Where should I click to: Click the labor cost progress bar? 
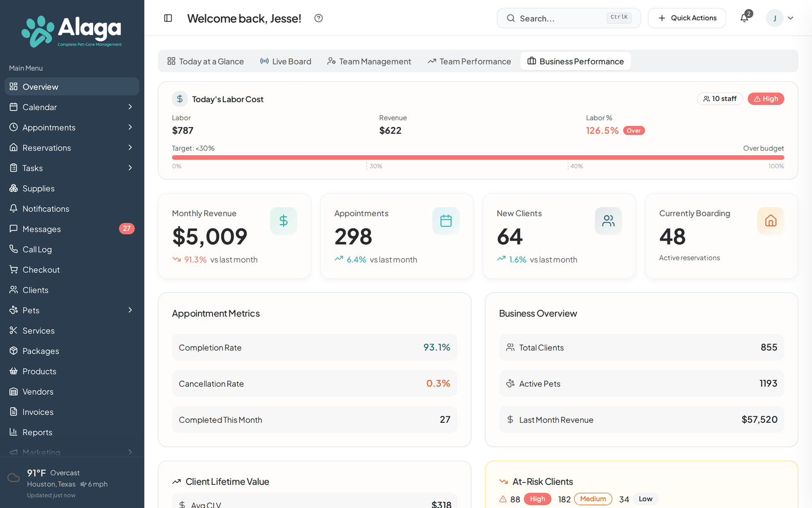[478, 157]
